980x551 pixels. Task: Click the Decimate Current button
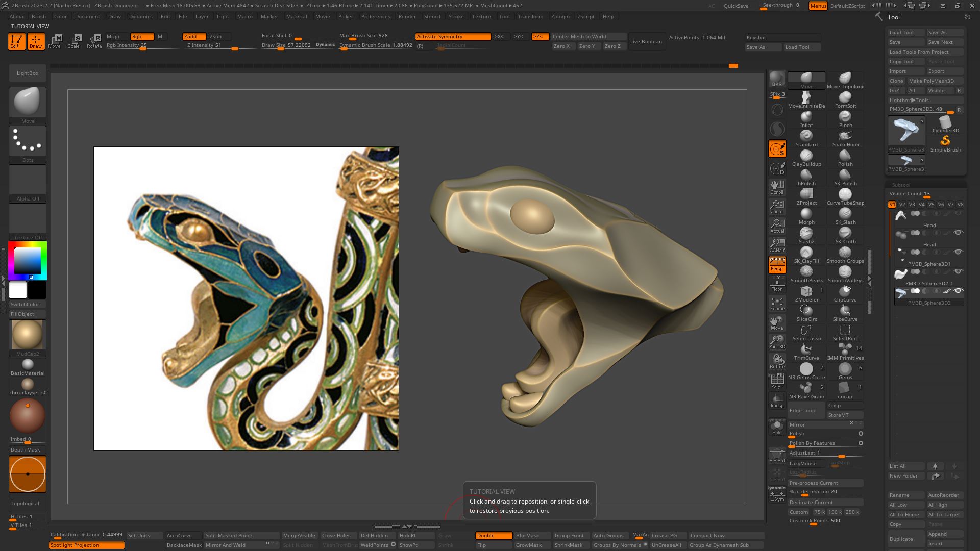pyautogui.click(x=825, y=502)
